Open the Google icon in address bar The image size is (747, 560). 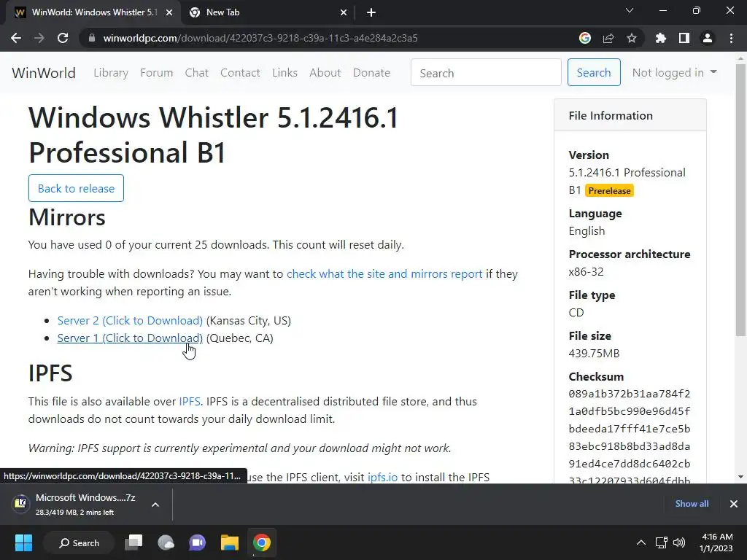[x=585, y=38]
